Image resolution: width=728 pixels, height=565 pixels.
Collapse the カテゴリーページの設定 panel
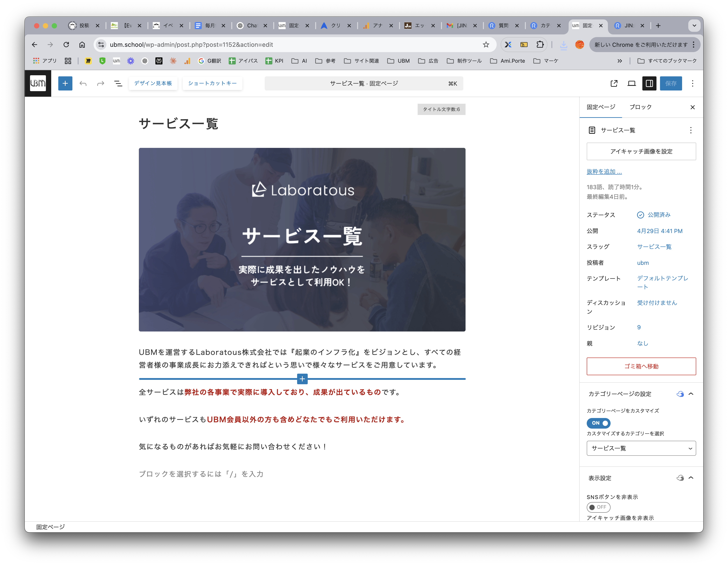[691, 394]
